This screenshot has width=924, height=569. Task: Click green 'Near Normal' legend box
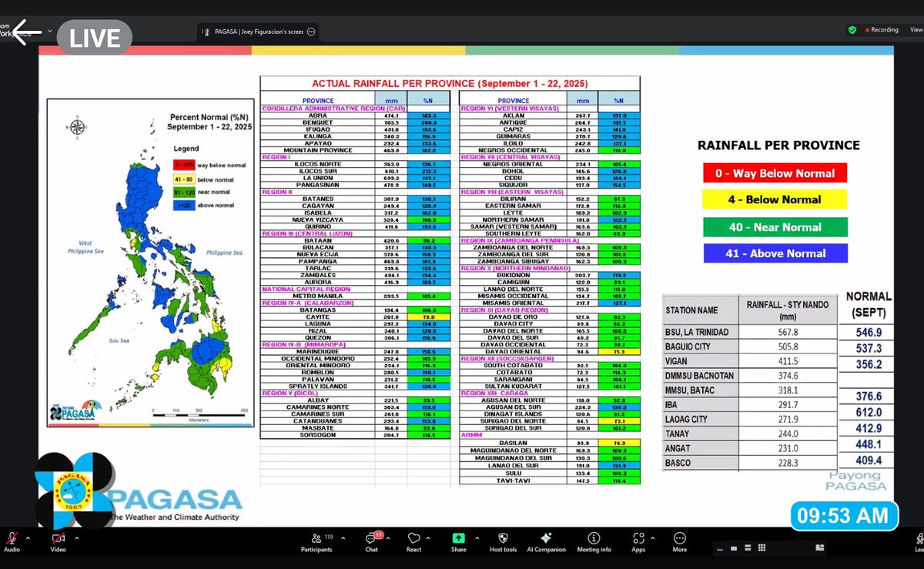(x=774, y=227)
